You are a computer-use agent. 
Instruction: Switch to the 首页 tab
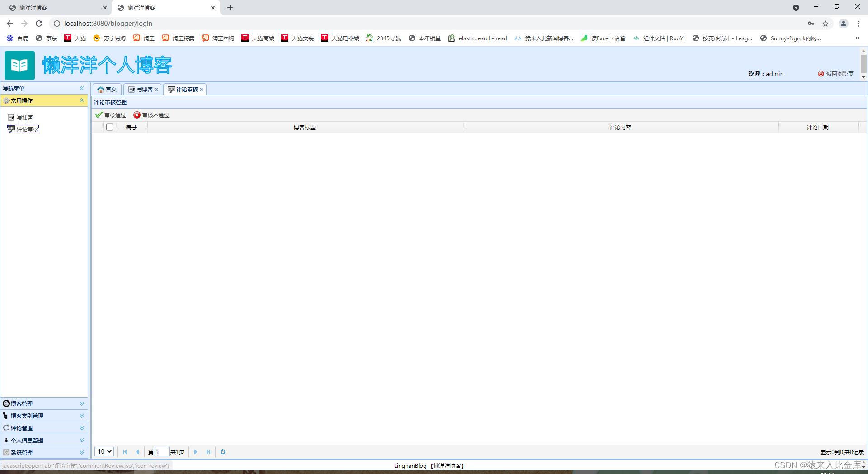pos(107,90)
